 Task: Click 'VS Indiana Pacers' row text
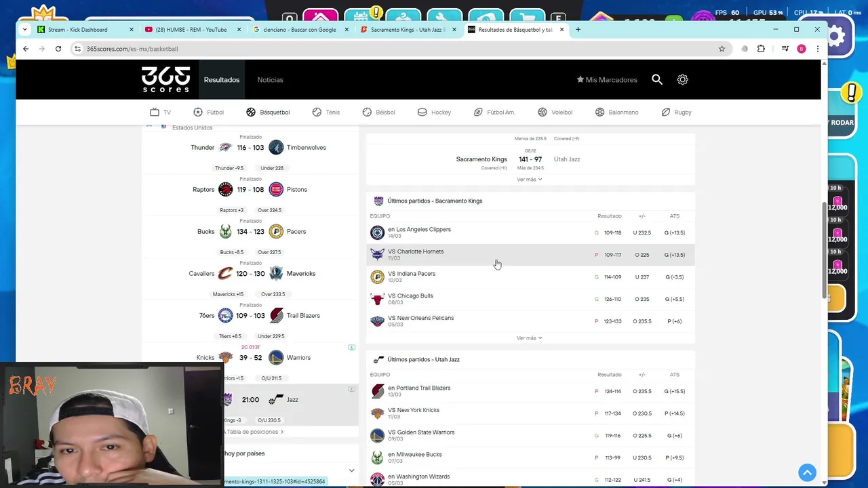tap(412, 274)
